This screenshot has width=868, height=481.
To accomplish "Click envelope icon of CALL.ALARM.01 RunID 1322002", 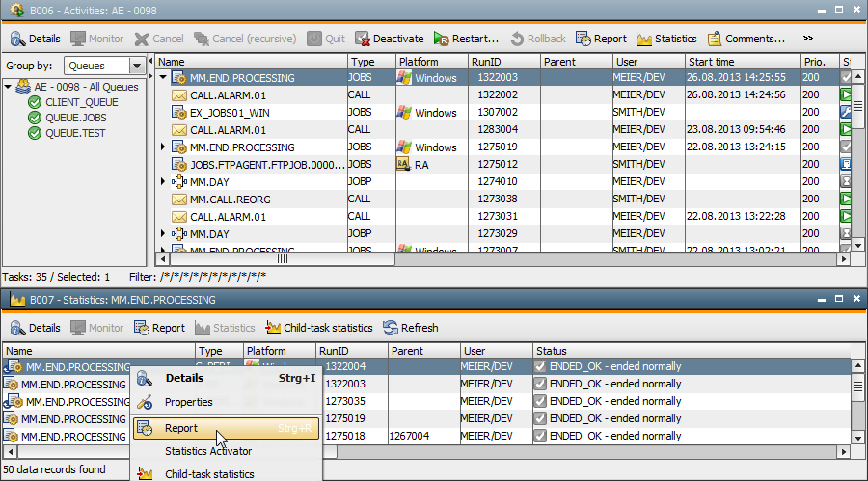I will 178,95.
